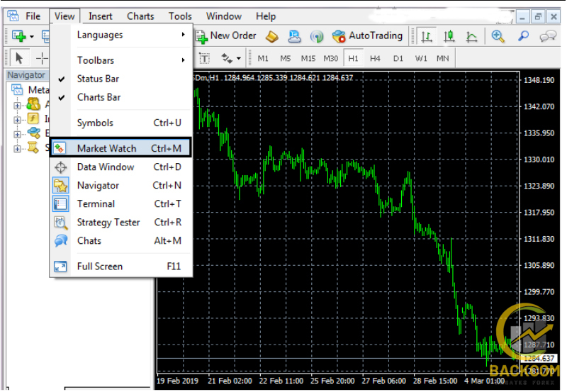This screenshot has width=567, height=392.
Task: Select the H4 timeframe
Action: [375, 58]
